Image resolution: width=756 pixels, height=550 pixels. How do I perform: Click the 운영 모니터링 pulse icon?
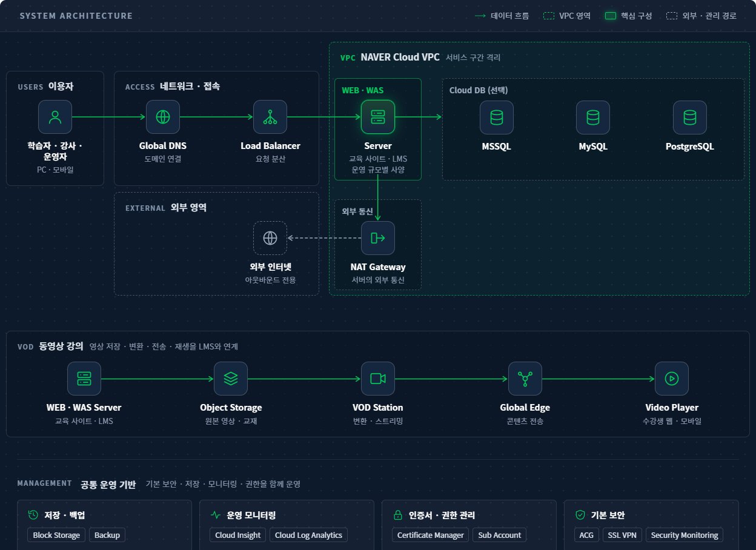216,515
